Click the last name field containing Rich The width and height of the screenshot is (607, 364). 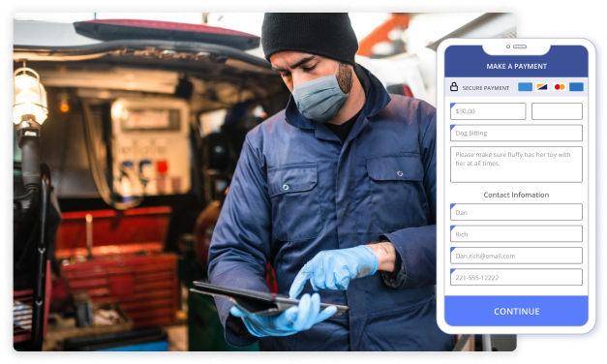coord(516,234)
